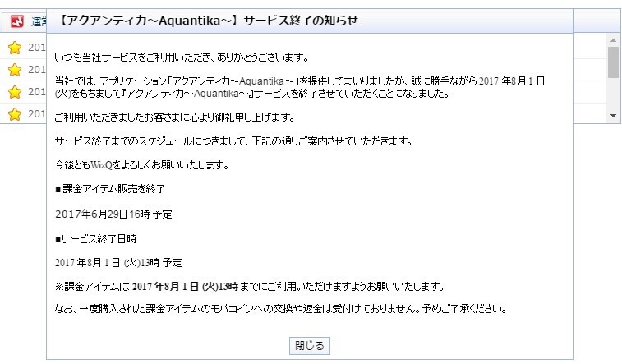Click the サービス終了の知らせ dialog title
The image size is (622, 364).
tap(208, 21)
